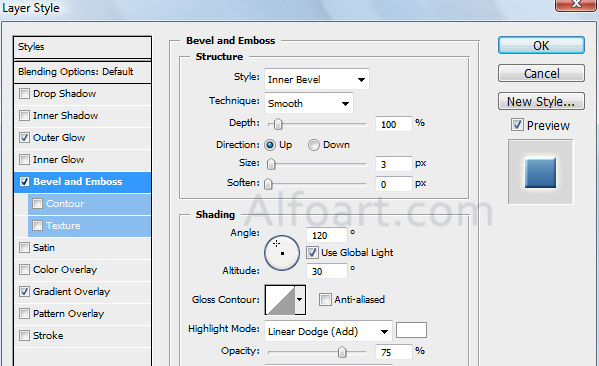Enable the Contour checkbox
The height and width of the screenshot is (366, 599).
coord(37,204)
